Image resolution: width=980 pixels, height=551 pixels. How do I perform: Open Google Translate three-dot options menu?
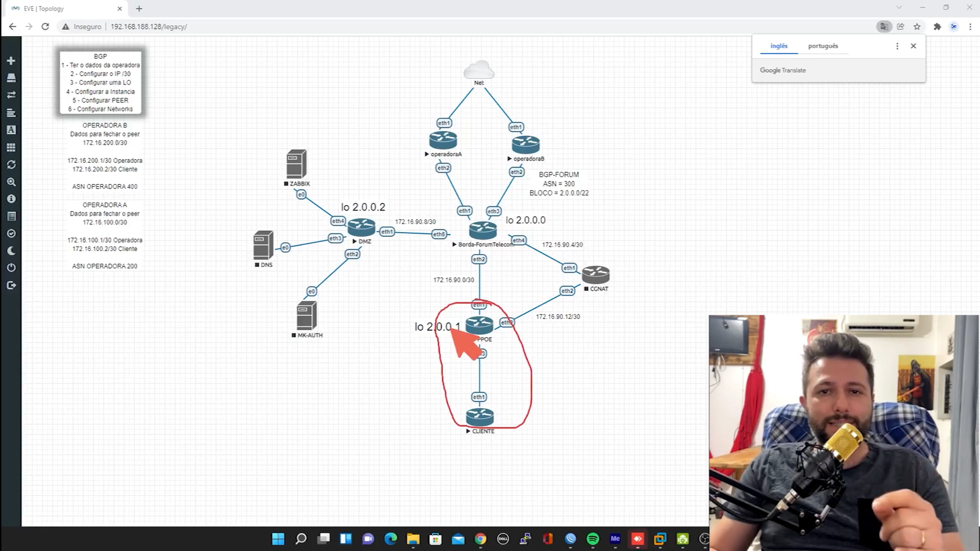point(897,46)
